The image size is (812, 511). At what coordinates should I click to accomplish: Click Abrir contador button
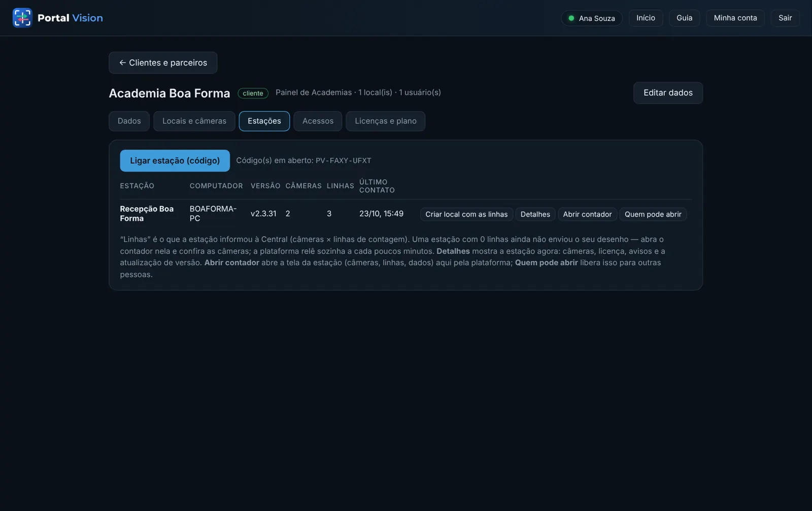587,214
